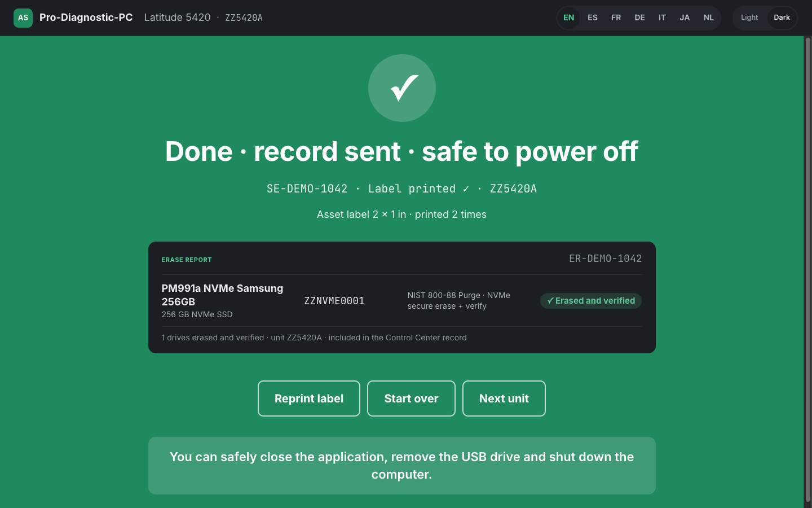Select the Dark theme
This screenshot has width=812, height=508.
(782, 17)
